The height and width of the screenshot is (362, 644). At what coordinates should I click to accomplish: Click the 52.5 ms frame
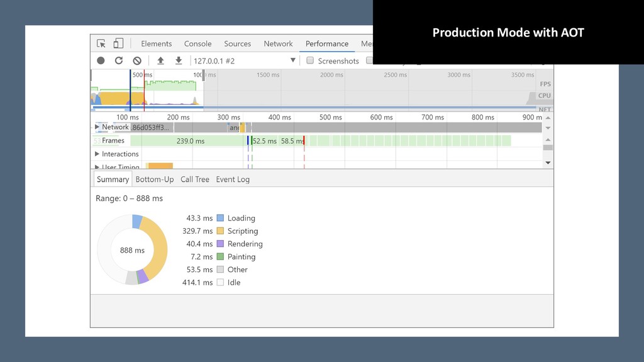click(265, 141)
